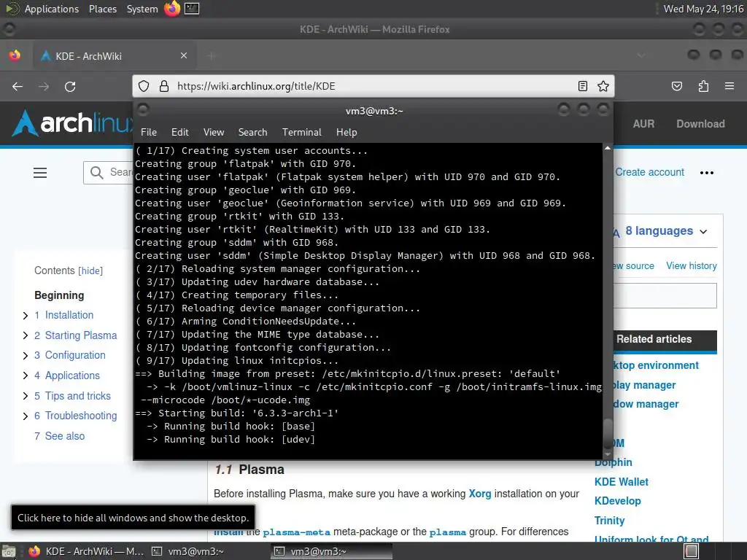The image size is (747, 560).
Task: Open KDevelop related article link
Action: [617, 501]
